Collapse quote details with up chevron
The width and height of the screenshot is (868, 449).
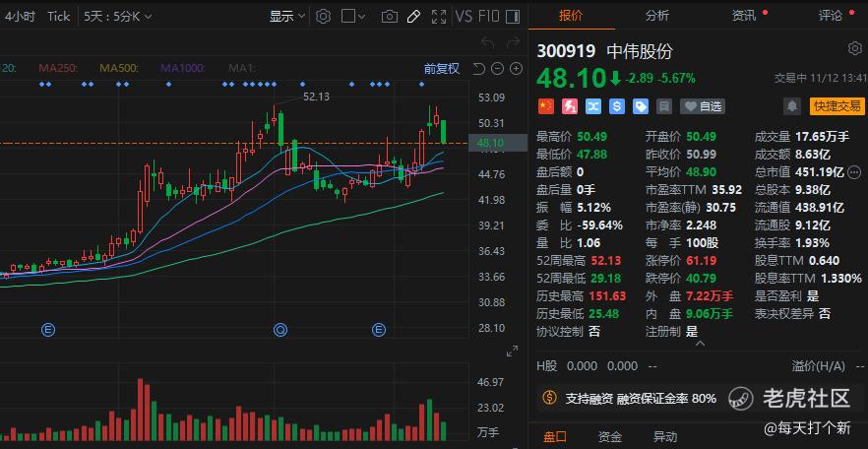coord(700,344)
